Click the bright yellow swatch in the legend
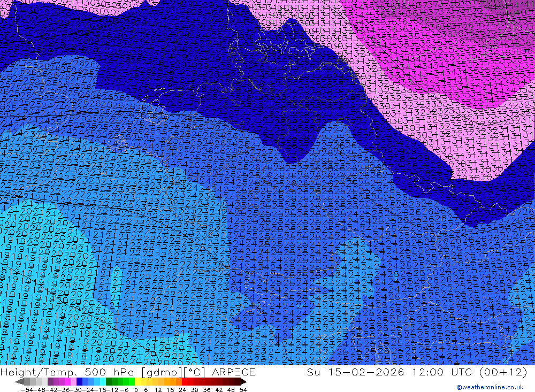 [x=138, y=381]
